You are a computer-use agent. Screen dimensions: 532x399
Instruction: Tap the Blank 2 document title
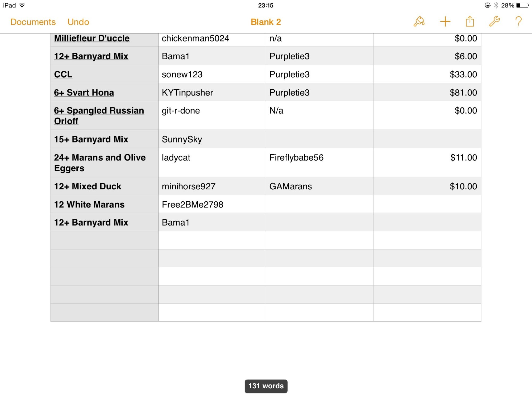coord(266,22)
